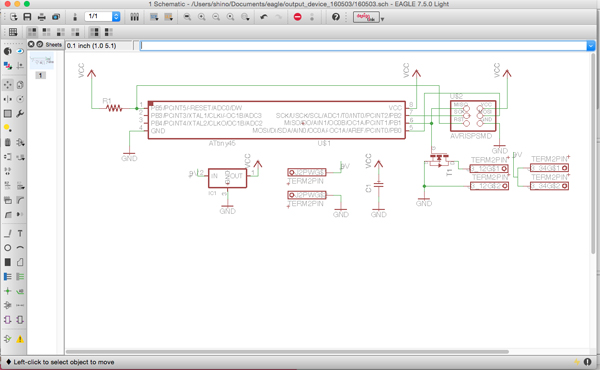Toggle fourth selection alignment option
The image size is (600, 370).
(75, 32)
